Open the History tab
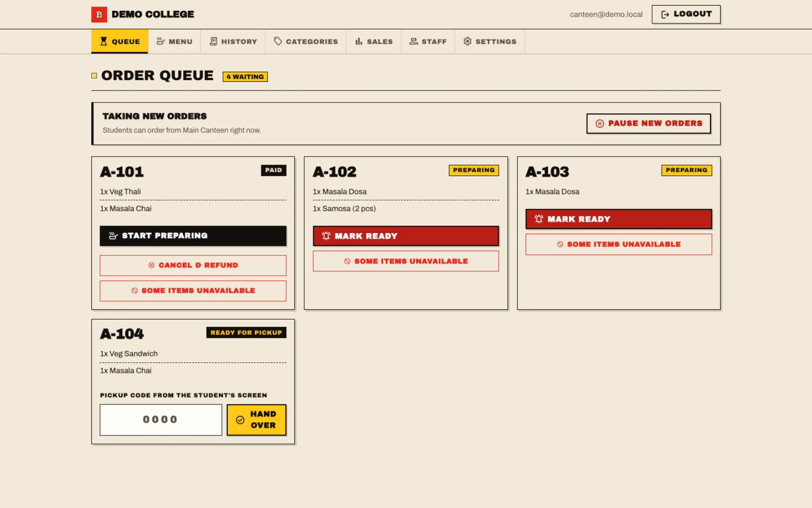The image size is (812, 508). pyautogui.click(x=233, y=42)
